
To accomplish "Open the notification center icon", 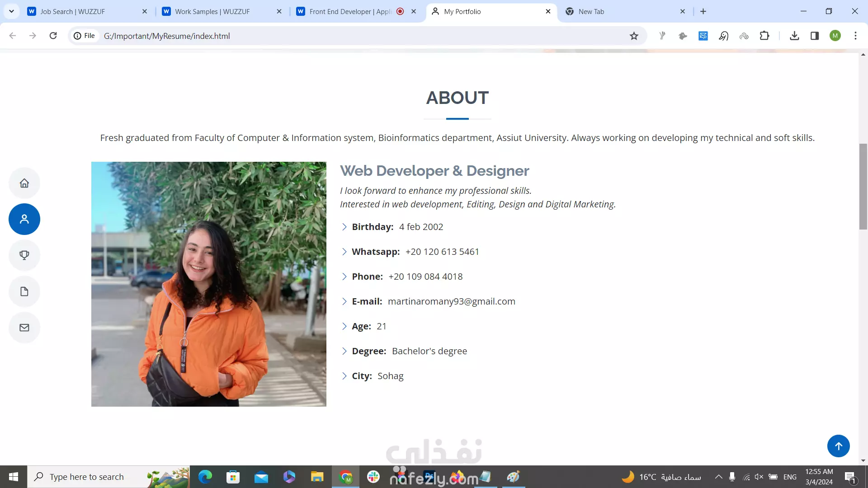I will [x=850, y=477].
